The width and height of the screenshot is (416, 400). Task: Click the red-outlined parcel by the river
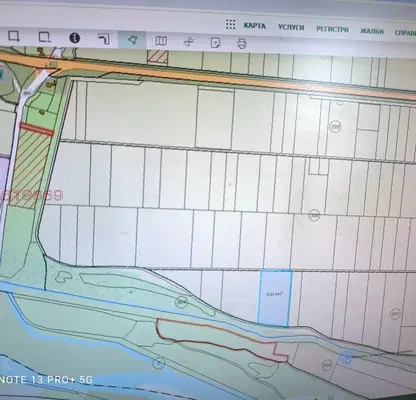coord(213,337)
